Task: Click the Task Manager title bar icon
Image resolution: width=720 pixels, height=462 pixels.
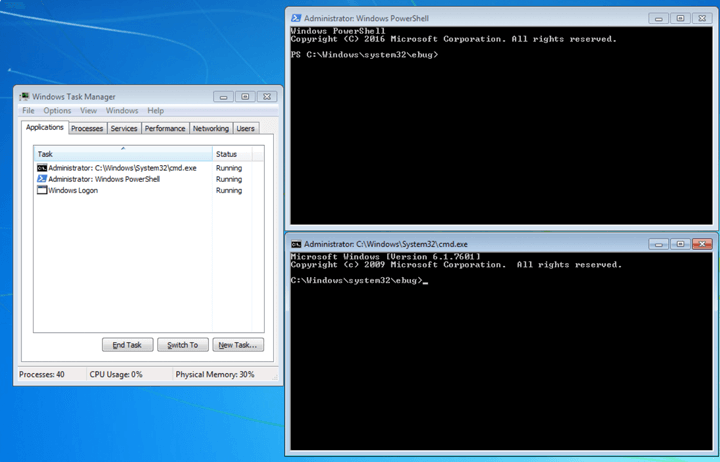Action: click(x=24, y=96)
